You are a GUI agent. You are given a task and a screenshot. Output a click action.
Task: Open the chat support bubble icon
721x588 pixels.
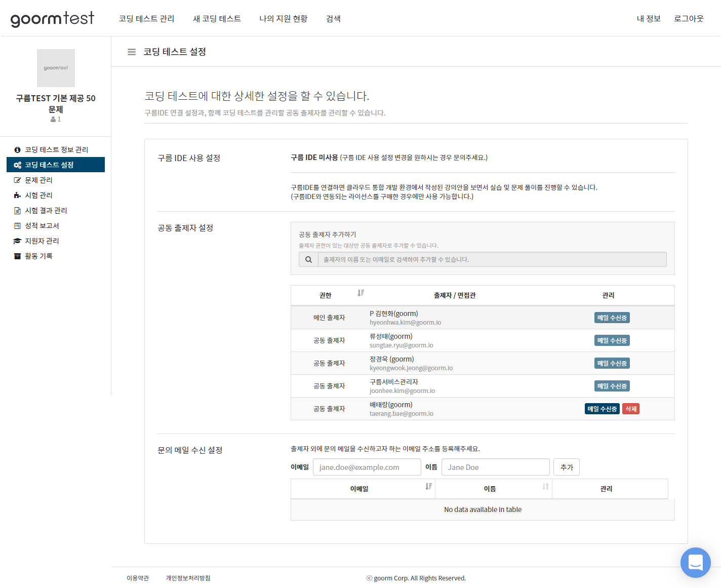(x=695, y=562)
